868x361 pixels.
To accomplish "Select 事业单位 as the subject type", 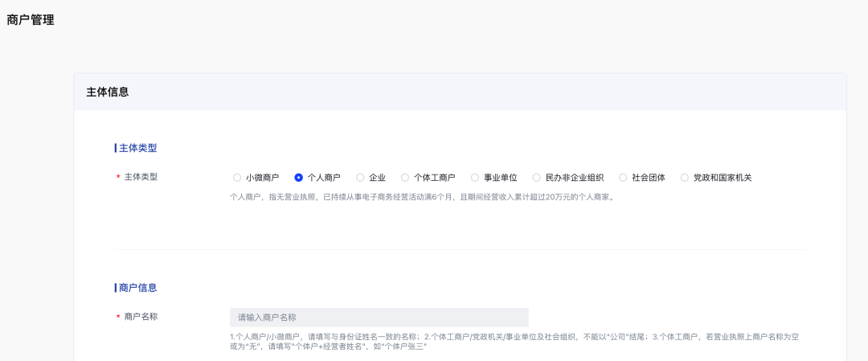I will [x=475, y=178].
